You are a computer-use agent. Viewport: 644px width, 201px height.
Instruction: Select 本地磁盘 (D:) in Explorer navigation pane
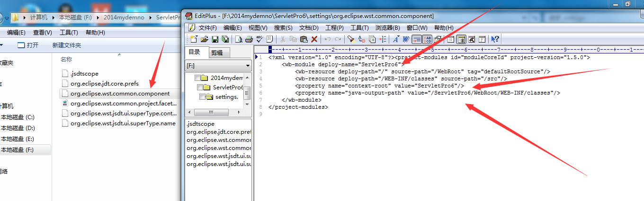18,128
